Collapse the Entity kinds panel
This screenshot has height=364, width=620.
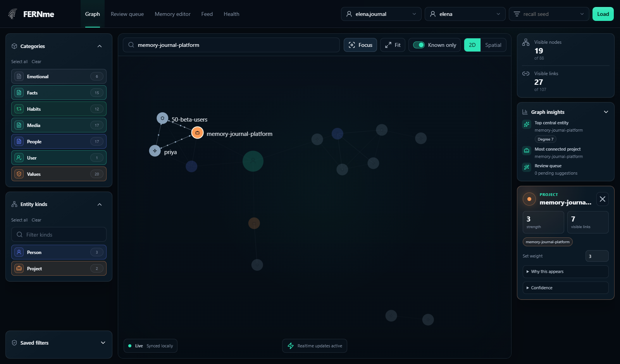point(100,204)
